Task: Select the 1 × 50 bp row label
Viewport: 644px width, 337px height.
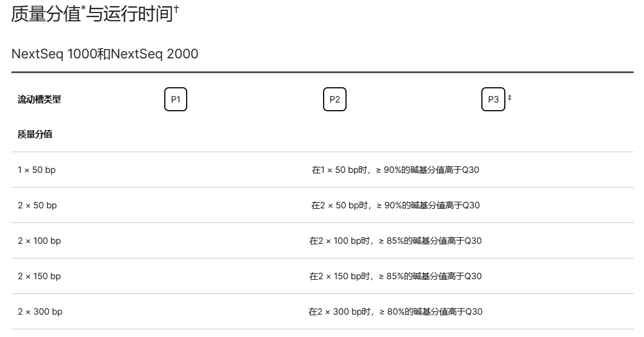Action: (37, 170)
